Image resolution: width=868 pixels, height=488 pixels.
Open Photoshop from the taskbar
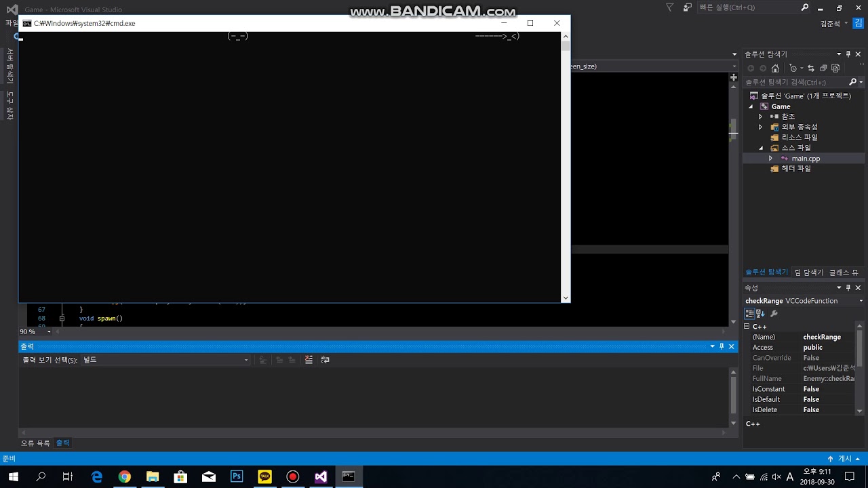[x=237, y=476]
